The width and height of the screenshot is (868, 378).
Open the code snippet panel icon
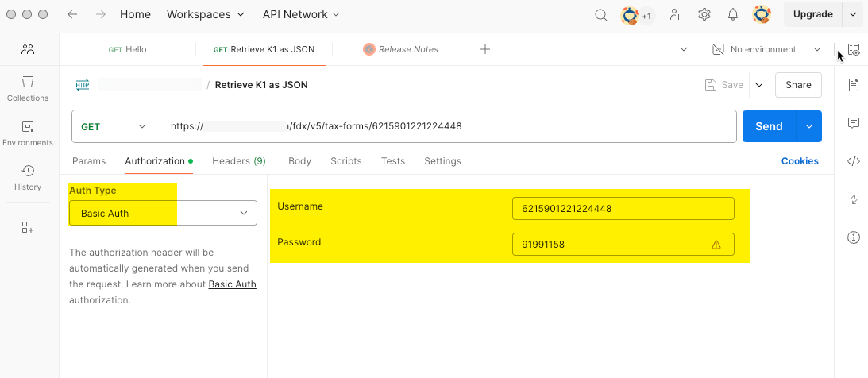pyautogui.click(x=854, y=161)
